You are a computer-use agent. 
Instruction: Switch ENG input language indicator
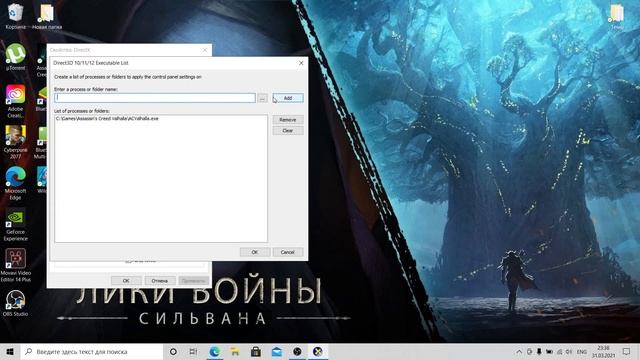(x=582, y=351)
